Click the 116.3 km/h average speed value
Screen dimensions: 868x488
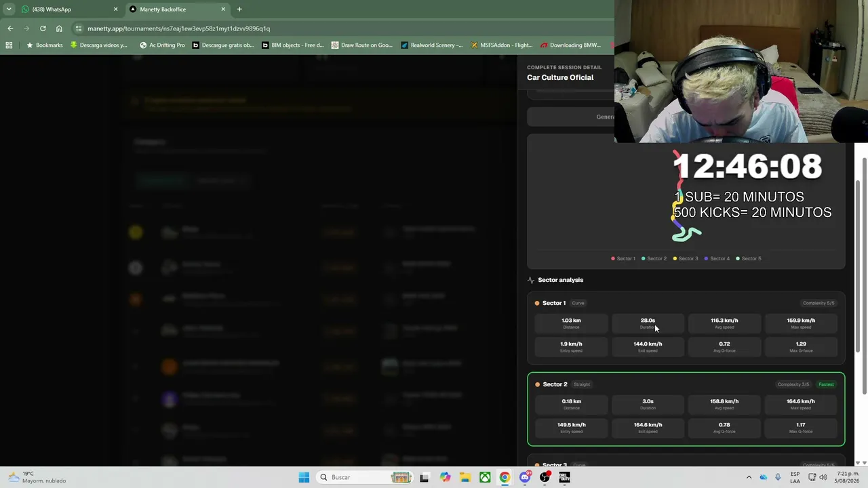coord(724,321)
